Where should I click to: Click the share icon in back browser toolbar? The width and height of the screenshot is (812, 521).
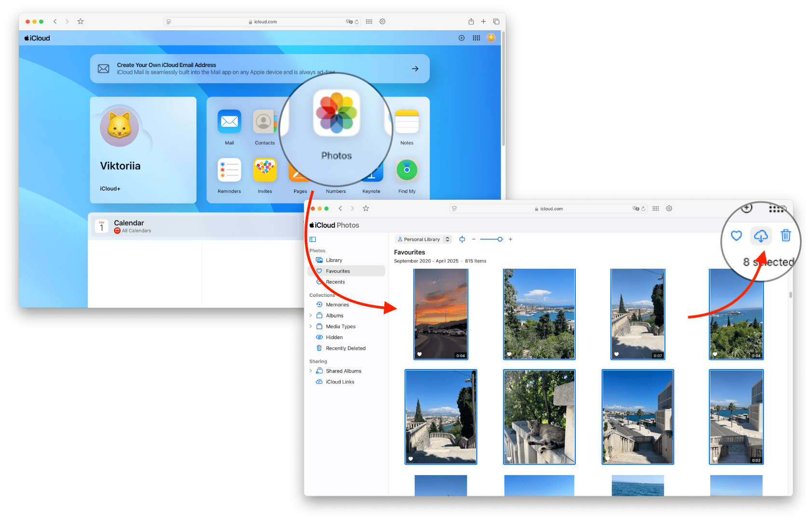point(471,21)
